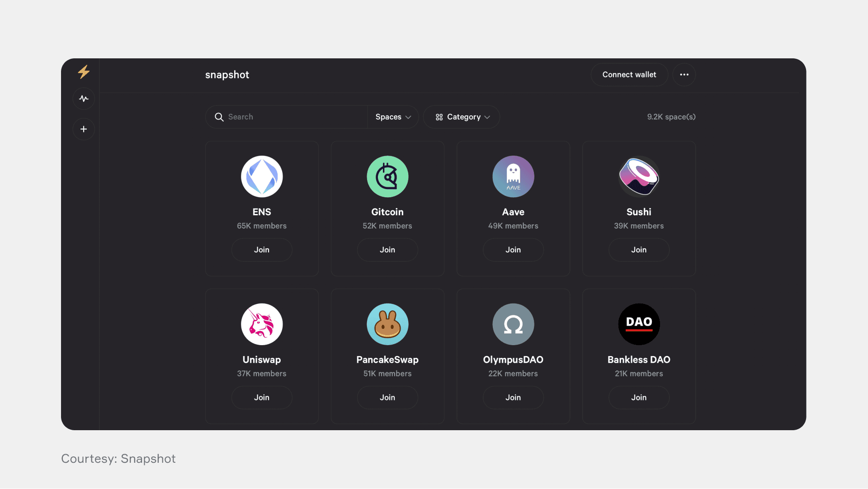
Task: Join the PancakeSwap space
Action: [x=387, y=397]
